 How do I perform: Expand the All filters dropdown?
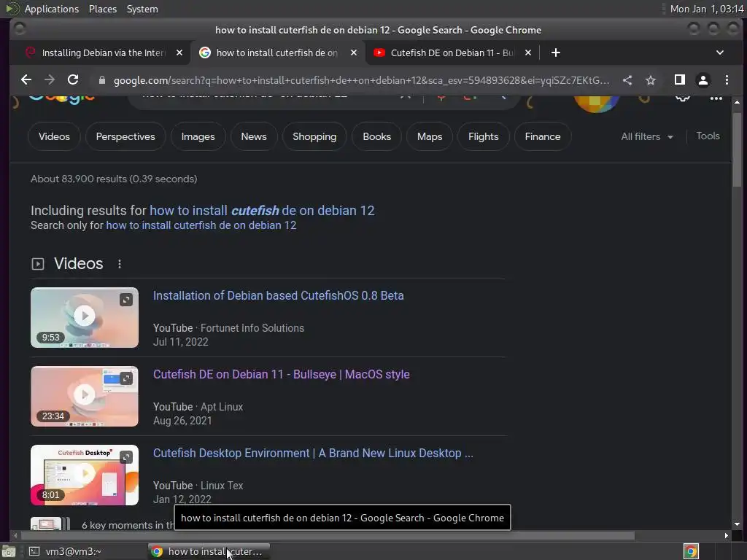click(647, 136)
